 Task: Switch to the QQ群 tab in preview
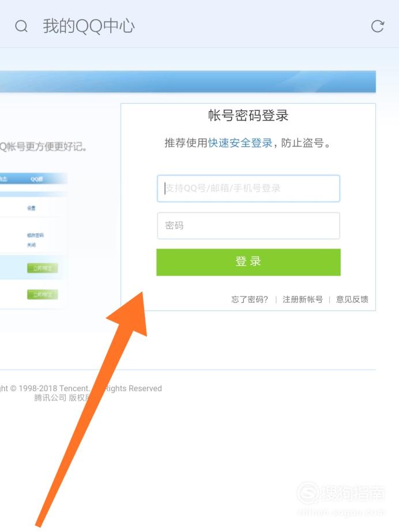(36, 179)
